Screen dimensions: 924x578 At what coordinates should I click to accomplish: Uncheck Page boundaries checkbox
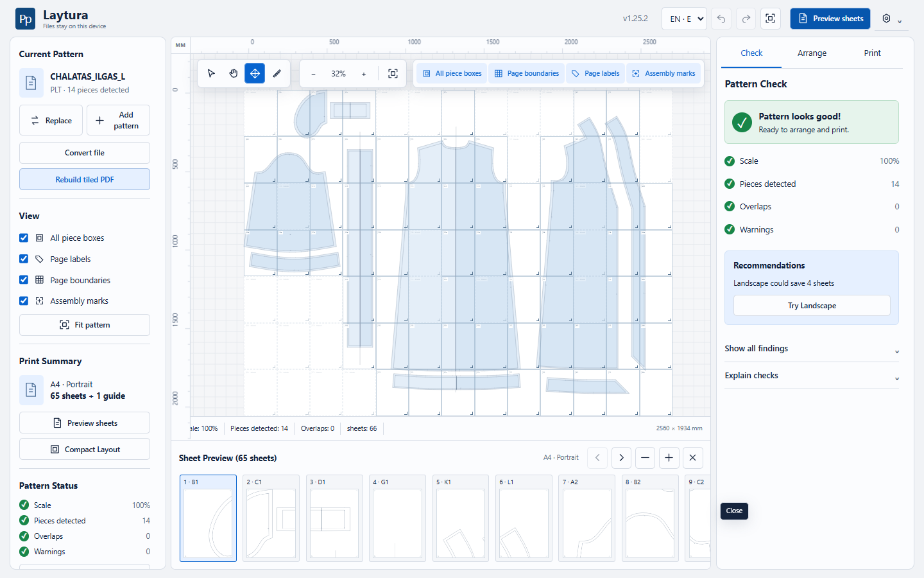24,280
